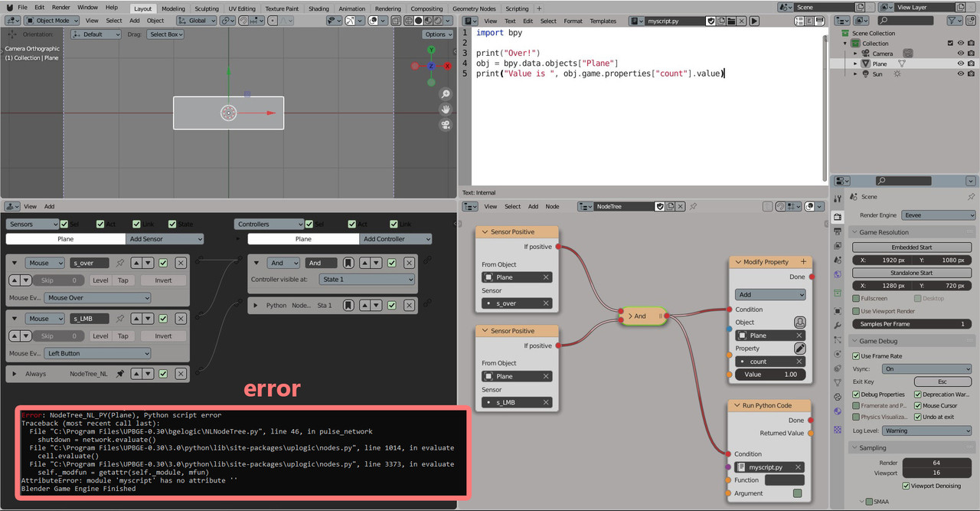Open the Render menu
980x511 pixels.
[60, 7]
